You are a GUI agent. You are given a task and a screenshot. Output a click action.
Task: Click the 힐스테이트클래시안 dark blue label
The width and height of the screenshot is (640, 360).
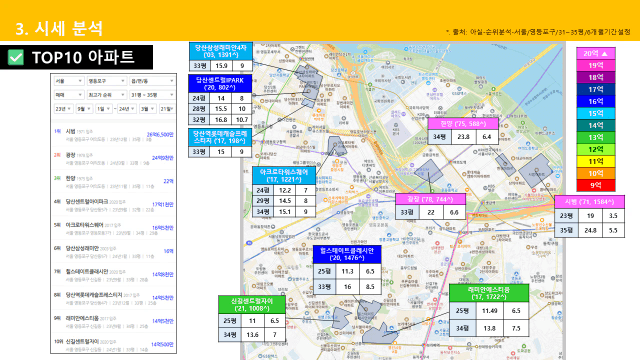coord(347,254)
